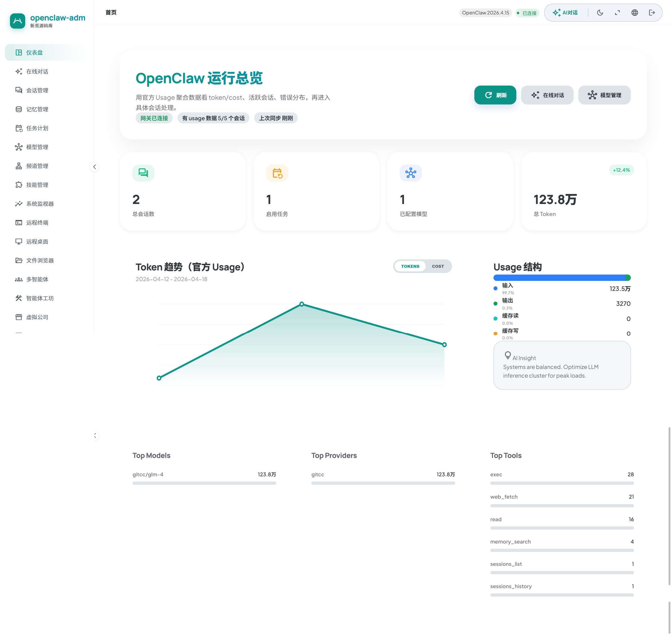672x635 pixels.
Task: Click the peak data point on Token chart
Action: coord(302,304)
